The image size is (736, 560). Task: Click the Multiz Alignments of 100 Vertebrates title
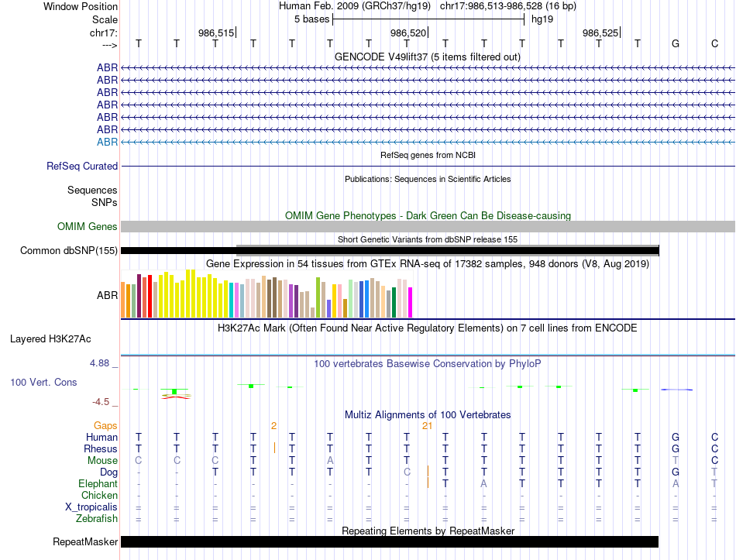point(428,414)
